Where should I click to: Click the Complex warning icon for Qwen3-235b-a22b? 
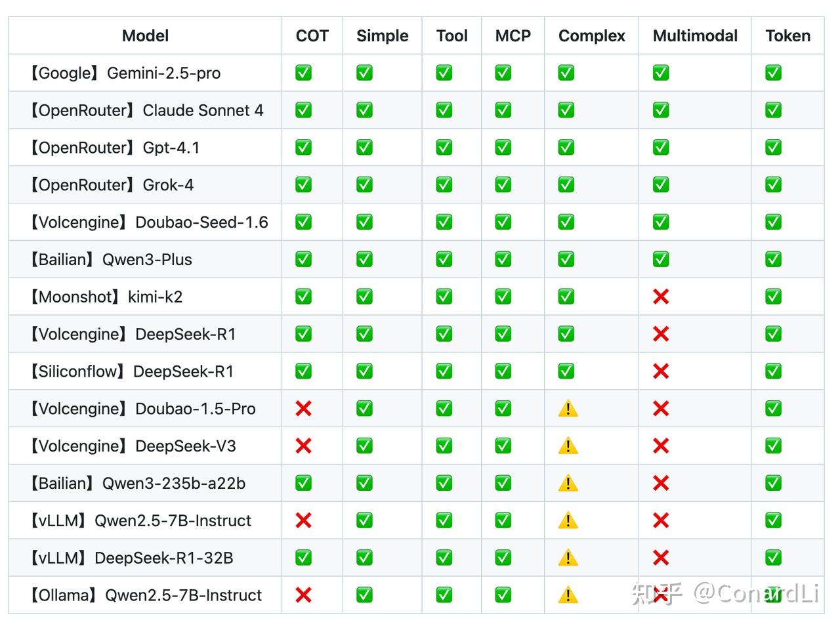point(568,484)
